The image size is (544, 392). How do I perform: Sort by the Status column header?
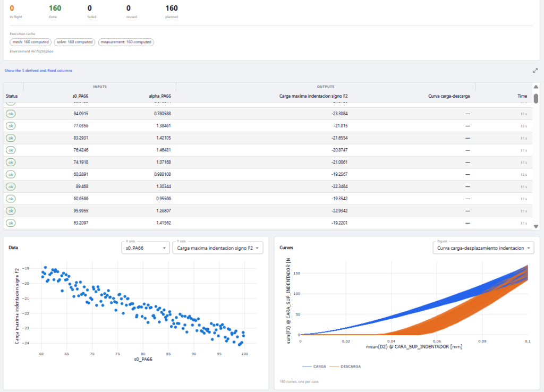[12, 96]
